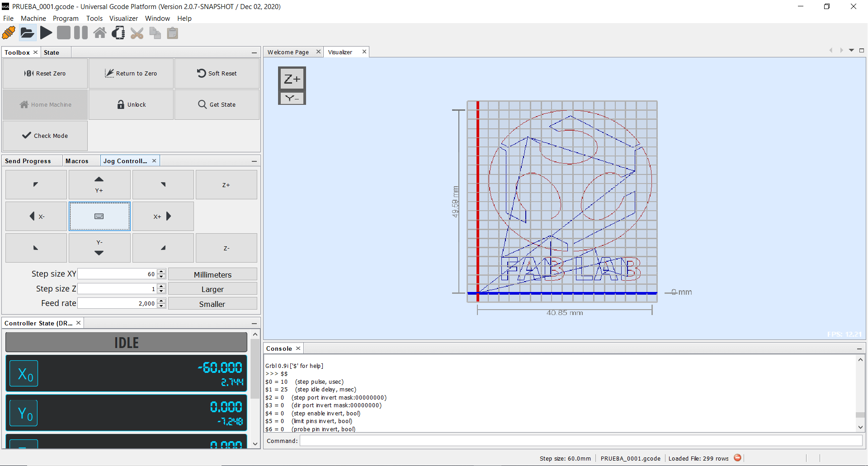Click the copy toolbar icon
The width and height of the screenshot is (868, 466).
tap(155, 33)
